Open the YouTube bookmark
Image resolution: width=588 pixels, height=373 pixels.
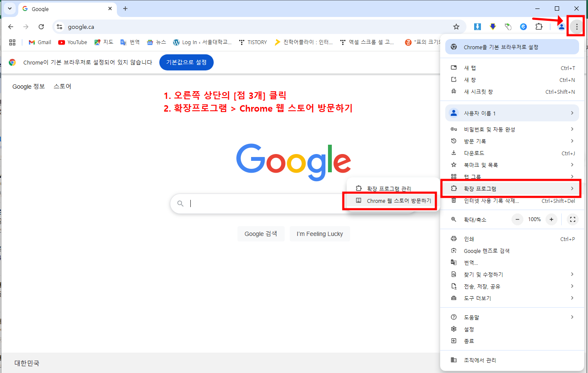pos(73,42)
